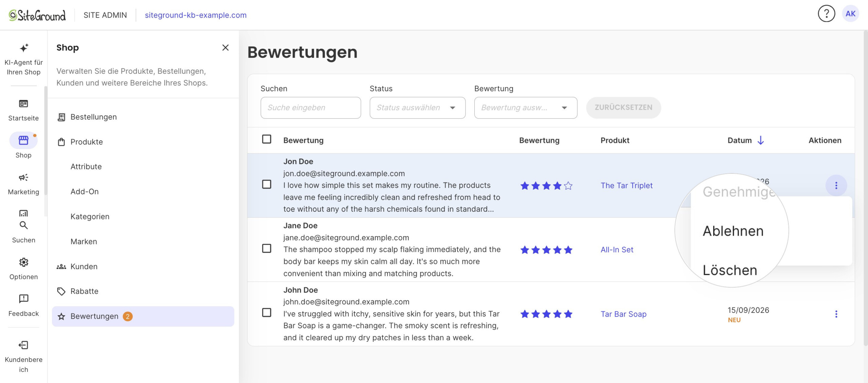Select the Shop storefront icon
The width and height of the screenshot is (868, 383).
(x=23, y=140)
